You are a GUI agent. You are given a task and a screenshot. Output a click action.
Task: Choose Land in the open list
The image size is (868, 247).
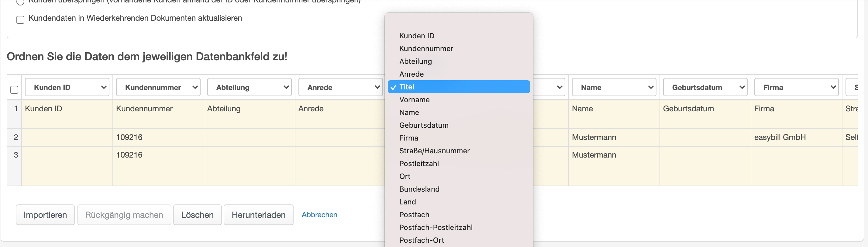point(459,202)
